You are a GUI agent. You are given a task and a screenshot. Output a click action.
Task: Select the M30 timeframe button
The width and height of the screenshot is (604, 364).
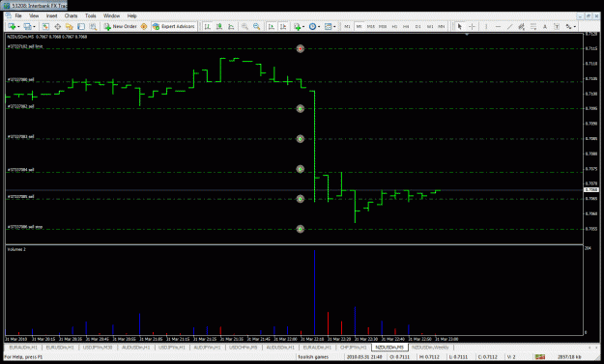pos(383,26)
